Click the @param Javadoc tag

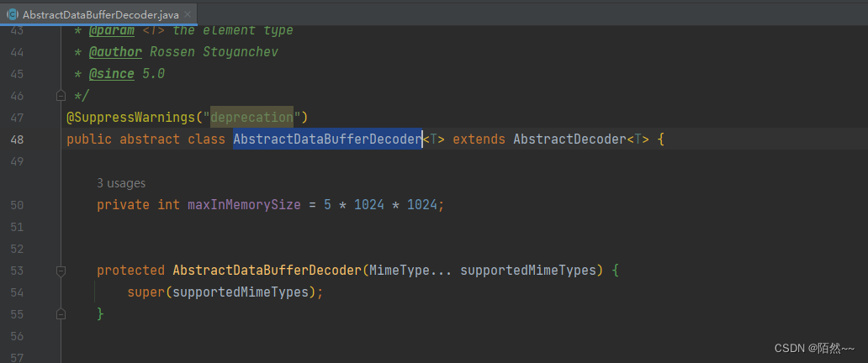111,30
